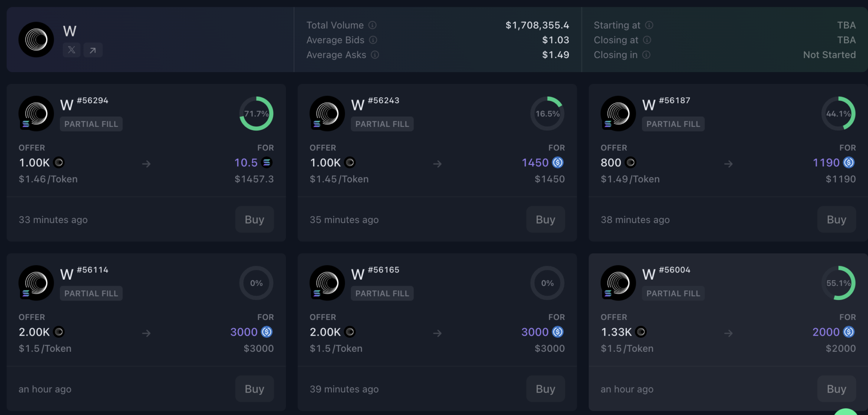Click the Total Volume info icon
Viewport: 868px width, 415px height.
(x=372, y=25)
